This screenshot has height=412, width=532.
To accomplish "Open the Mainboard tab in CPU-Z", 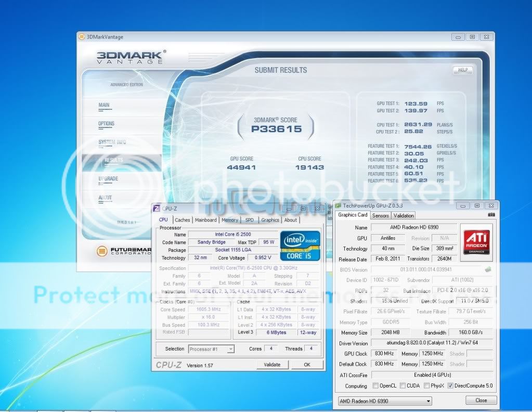I will [x=205, y=220].
